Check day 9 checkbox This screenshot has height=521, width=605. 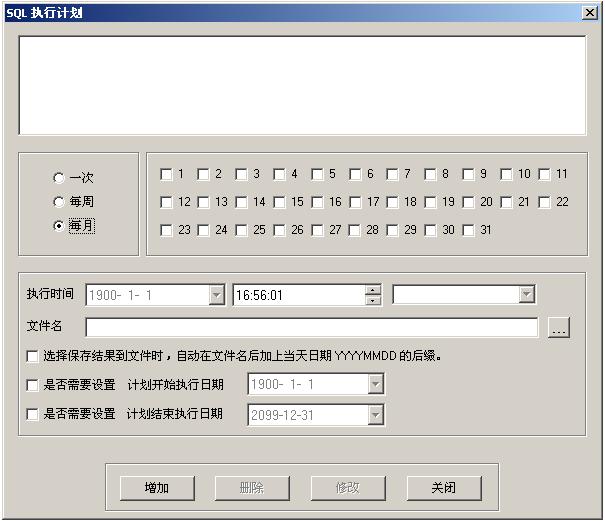click(x=468, y=174)
